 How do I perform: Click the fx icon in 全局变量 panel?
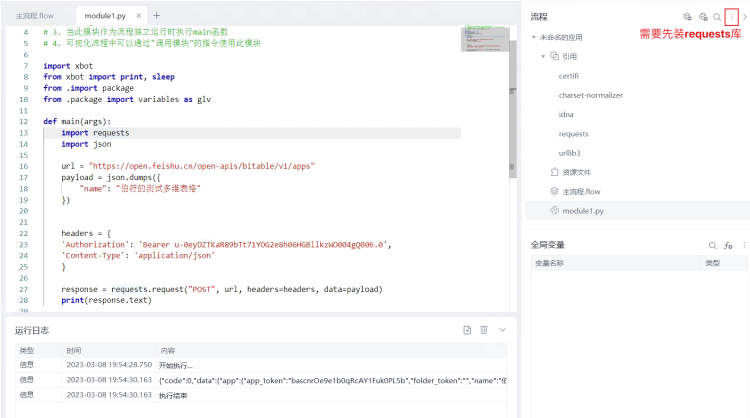point(728,245)
